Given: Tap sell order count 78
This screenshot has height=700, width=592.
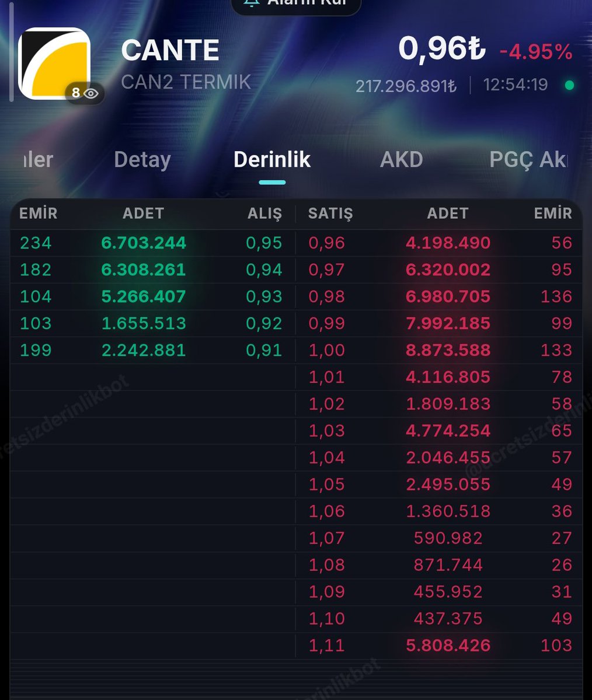Looking at the screenshot, I should click(x=562, y=377).
